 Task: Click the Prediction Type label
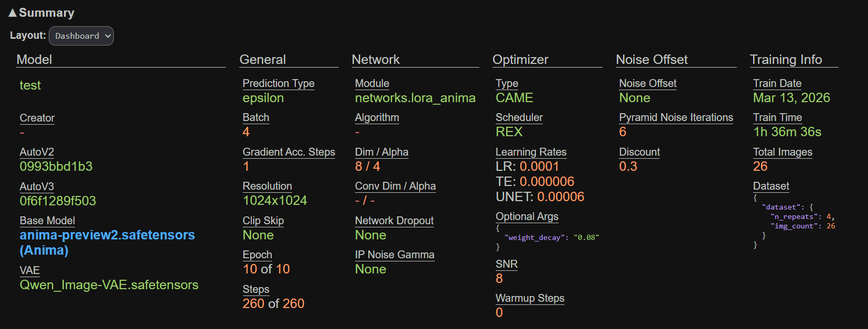pos(278,83)
